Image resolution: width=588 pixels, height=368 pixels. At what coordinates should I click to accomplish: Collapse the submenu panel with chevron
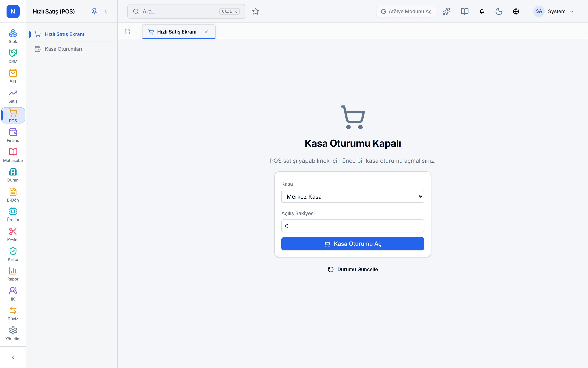(106, 11)
